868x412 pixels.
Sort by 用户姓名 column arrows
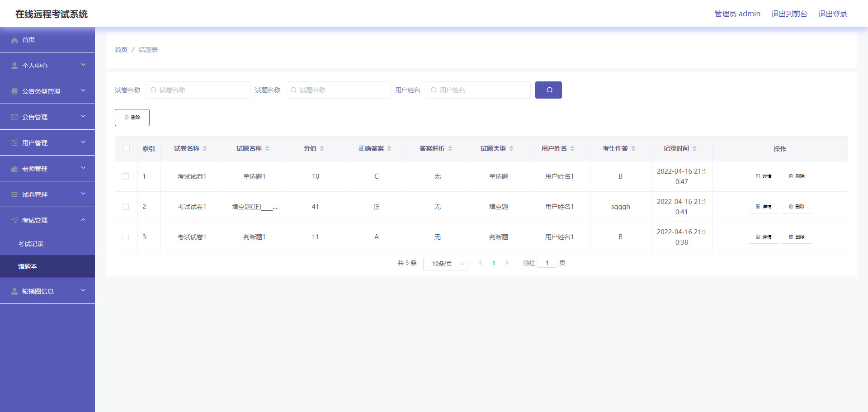tap(572, 148)
